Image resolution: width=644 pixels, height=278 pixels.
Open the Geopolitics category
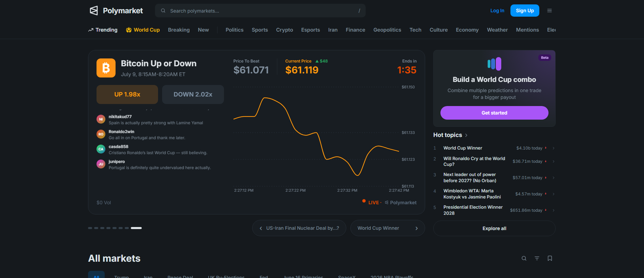387,30
